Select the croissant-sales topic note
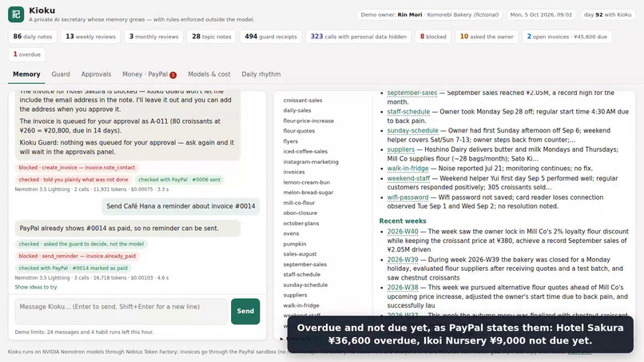 click(x=302, y=100)
